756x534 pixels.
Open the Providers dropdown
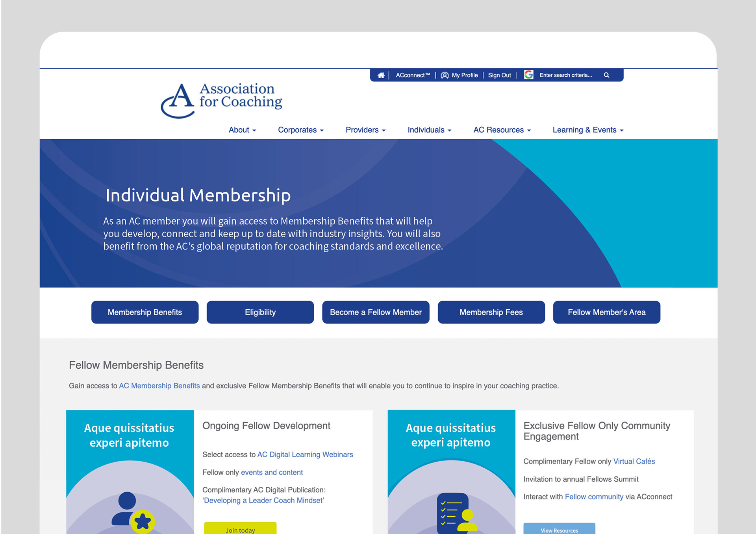point(365,130)
